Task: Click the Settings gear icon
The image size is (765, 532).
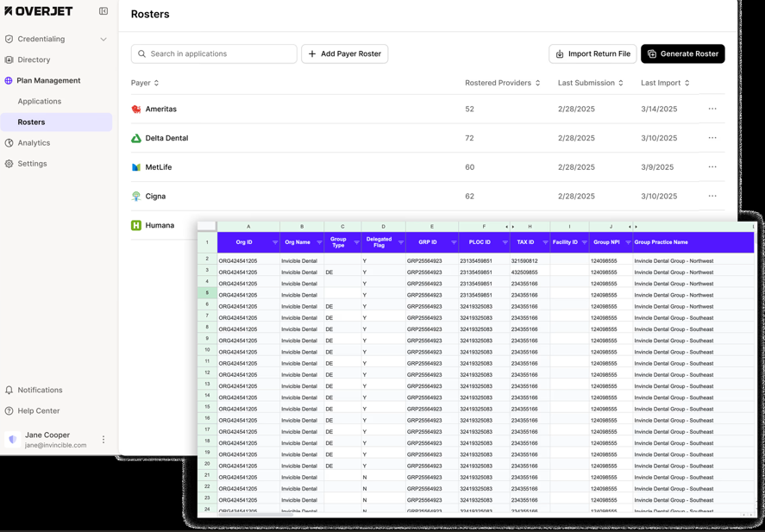Action: tap(9, 164)
